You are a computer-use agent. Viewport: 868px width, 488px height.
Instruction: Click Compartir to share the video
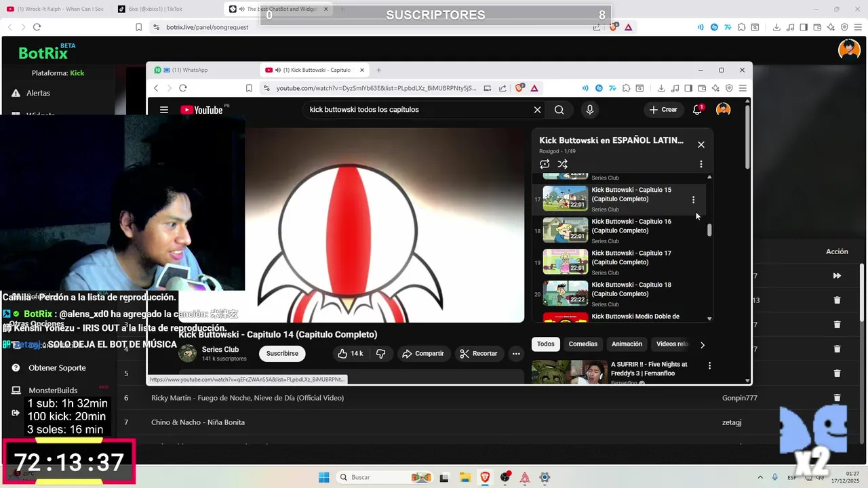pyautogui.click(x=422, y=354)
